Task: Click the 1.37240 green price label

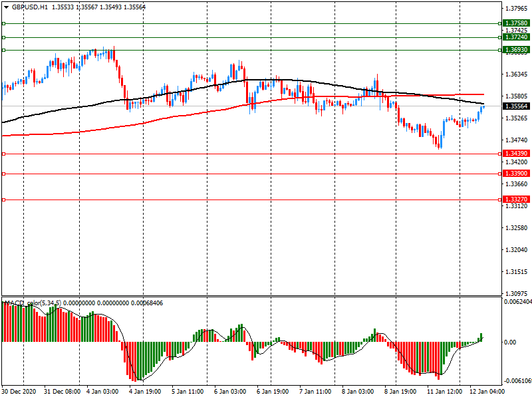Action: pyautogui.click(x=516, y=37)
